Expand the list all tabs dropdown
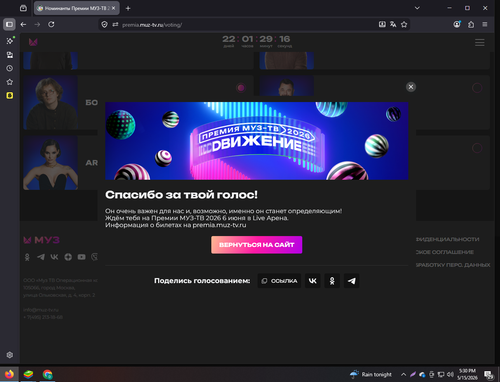500x382 pixels. (417, 8)
